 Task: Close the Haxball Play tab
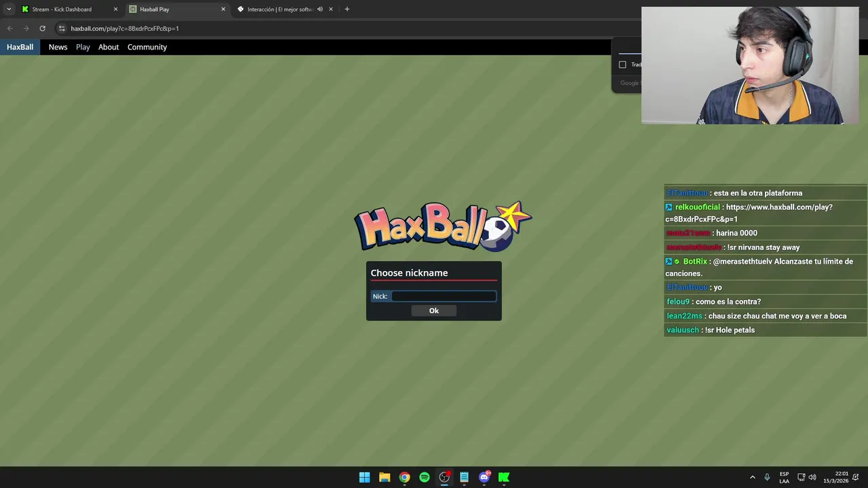tap(223, 9)
